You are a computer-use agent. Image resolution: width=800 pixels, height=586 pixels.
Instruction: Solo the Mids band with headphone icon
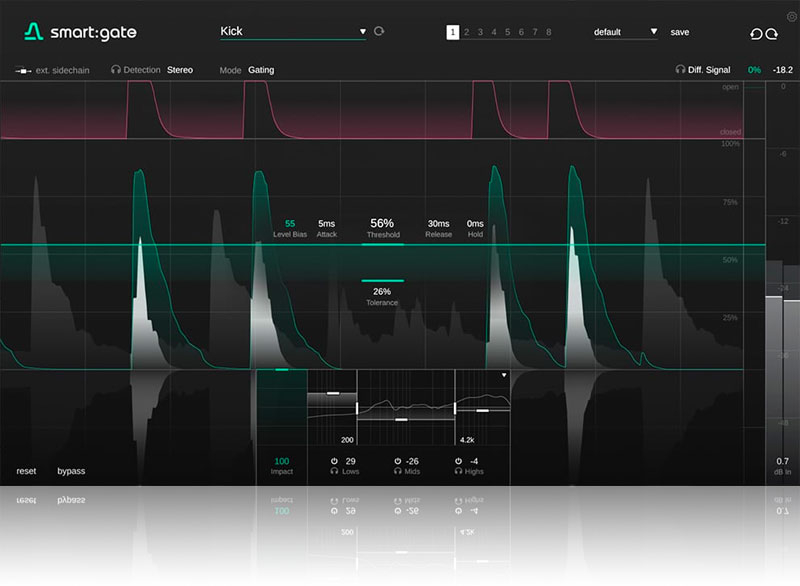pyautogui.click(x=397, y=471)
